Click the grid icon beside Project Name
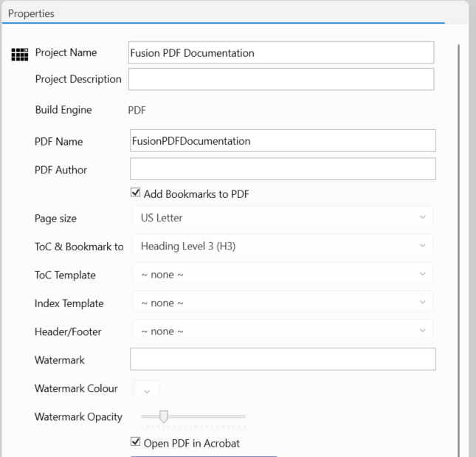The width and height of the screenshot is (476, 457). (20, 54)
